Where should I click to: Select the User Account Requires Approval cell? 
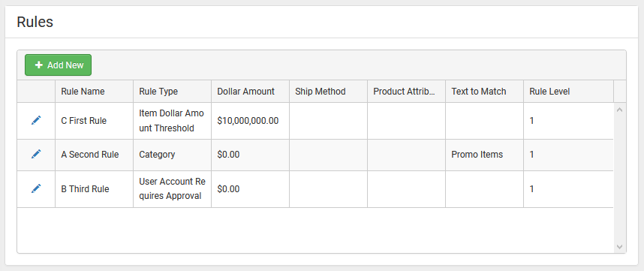coord(172,189)
